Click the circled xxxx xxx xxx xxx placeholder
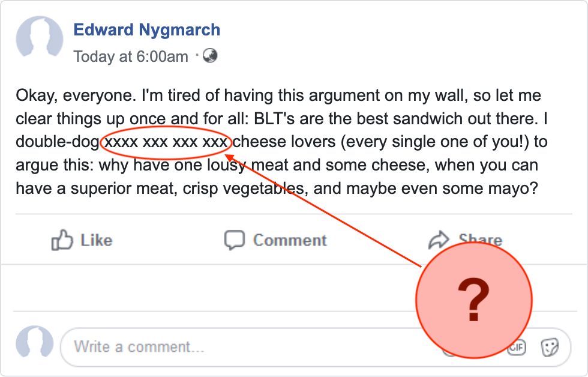Viewport: 588px width, 377px height. 166,142
